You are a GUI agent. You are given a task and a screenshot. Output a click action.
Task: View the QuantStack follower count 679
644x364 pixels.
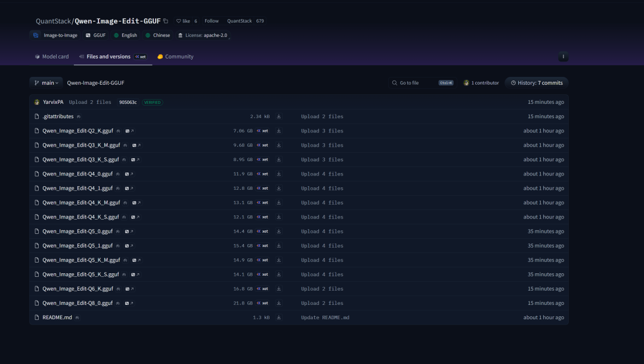tap(260, 21)
